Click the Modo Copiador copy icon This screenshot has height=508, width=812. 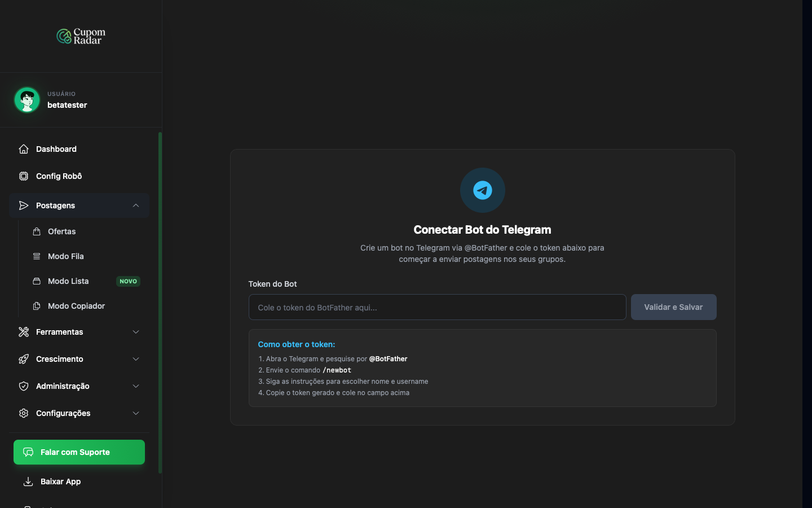coord(37,306)
